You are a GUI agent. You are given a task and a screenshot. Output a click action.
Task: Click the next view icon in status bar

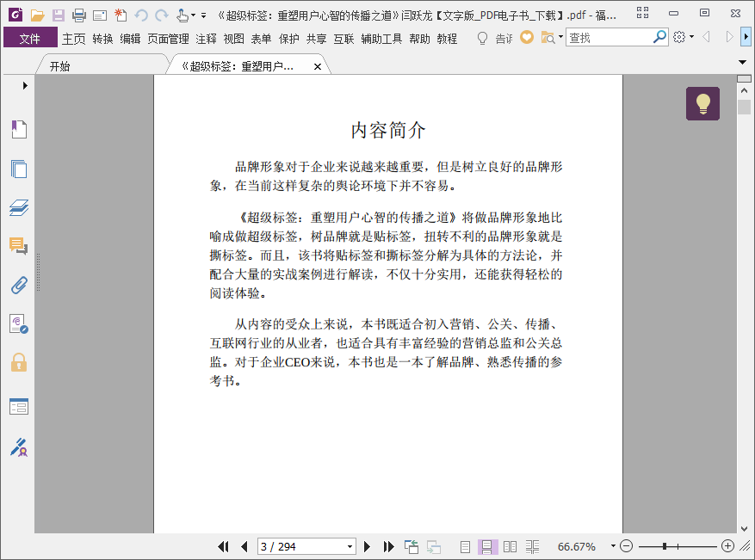tap(433, 546)
